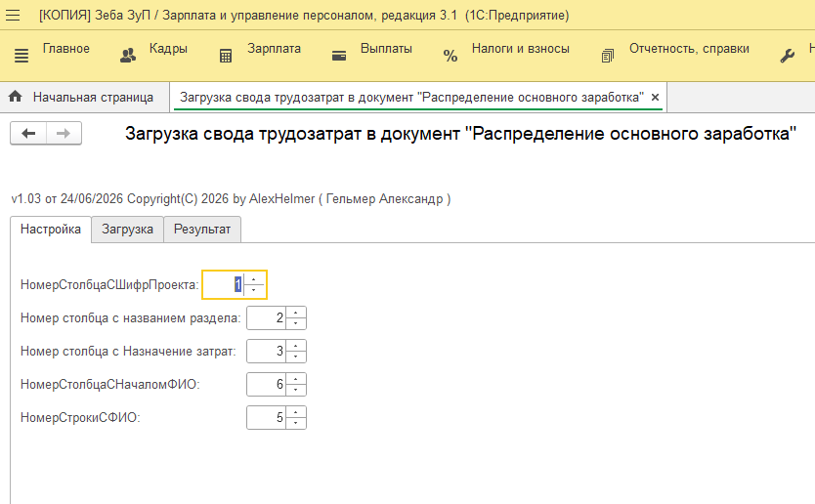This screenshot has width=815, height=504.
Task: Close the Загрузка свода трудозатрат tab
Action: coord(655,97)
